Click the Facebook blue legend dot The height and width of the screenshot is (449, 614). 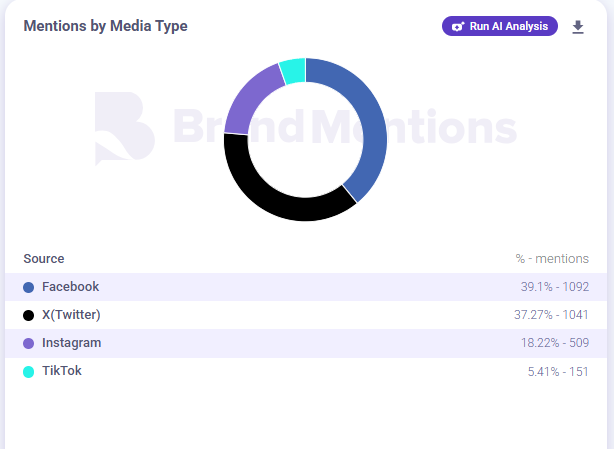(x=29, y=287)
